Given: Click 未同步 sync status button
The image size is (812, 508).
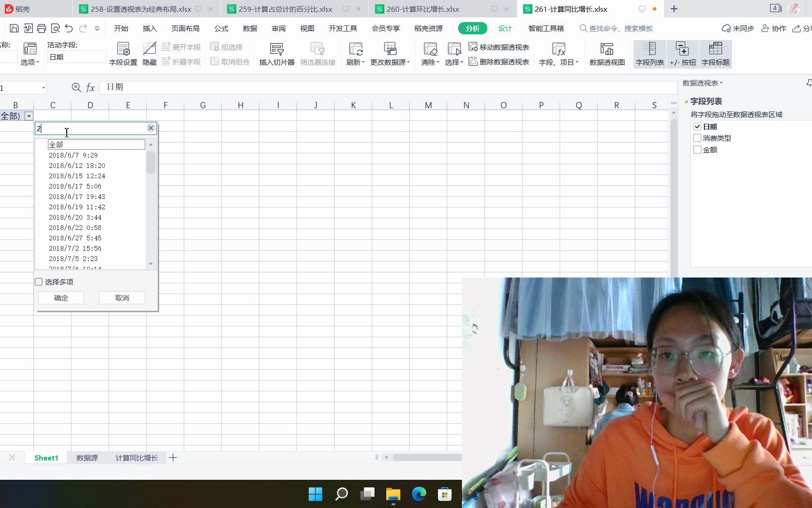Looking at the screenshot, I should (738, 28).
